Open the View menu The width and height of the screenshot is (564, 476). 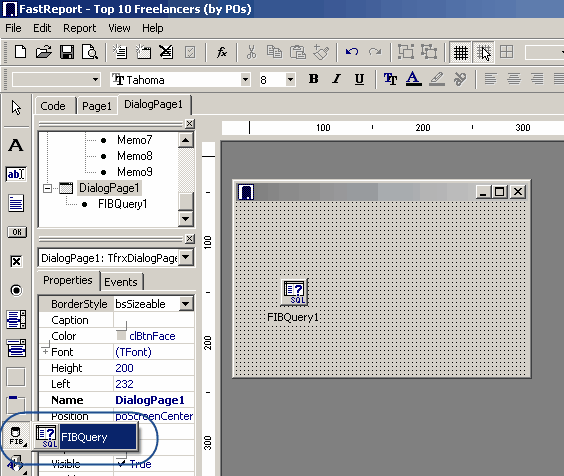(119, 28)
